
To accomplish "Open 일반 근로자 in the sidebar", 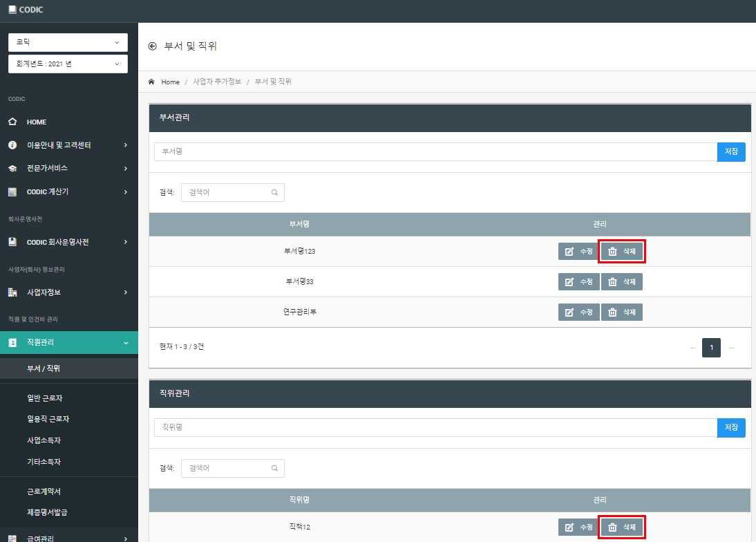I will [x=45, y=398].
